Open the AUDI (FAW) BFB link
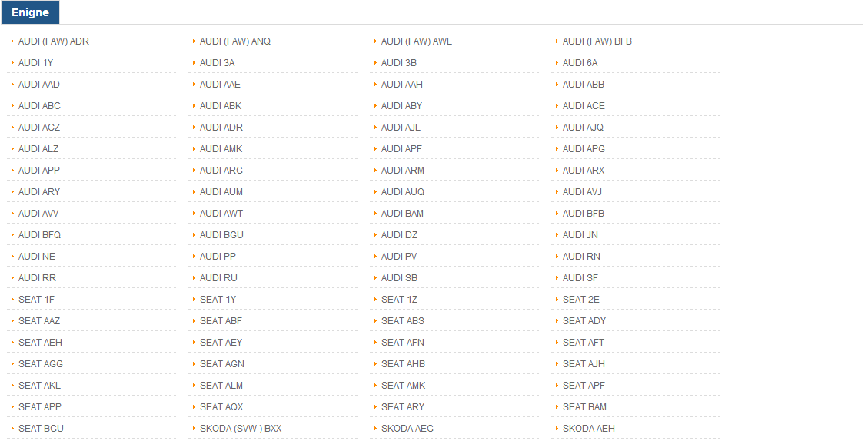The height and width of the screenshot is (441, 868). point(597,41)
